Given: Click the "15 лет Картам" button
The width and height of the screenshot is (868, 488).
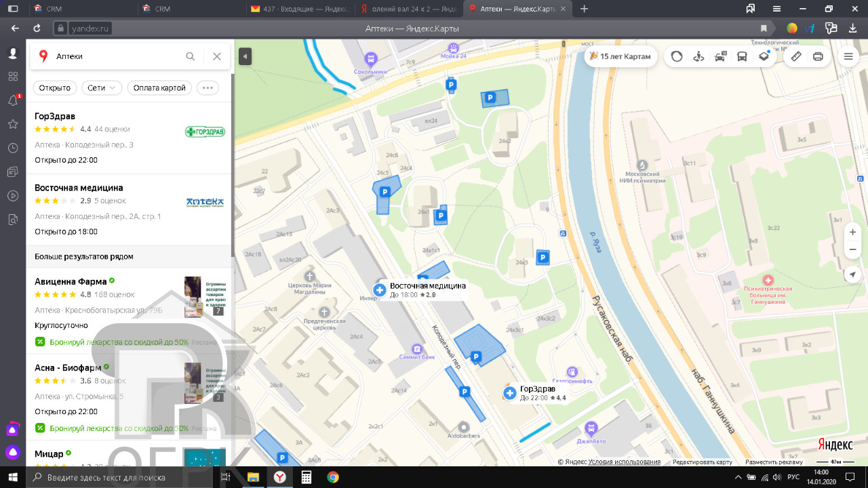Looking at the screenshot, I should [620, 57].
